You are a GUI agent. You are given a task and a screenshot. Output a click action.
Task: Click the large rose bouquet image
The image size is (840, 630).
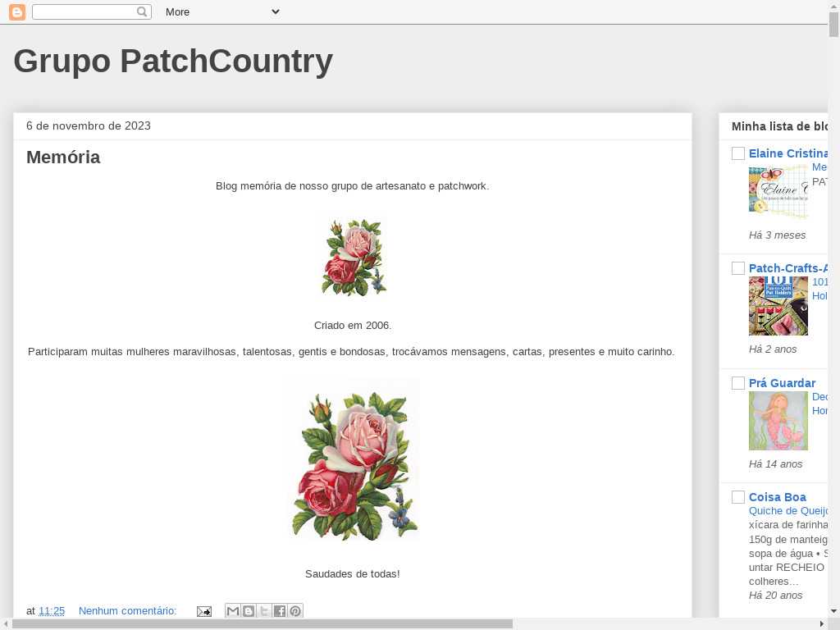click(x=354, y=465)
